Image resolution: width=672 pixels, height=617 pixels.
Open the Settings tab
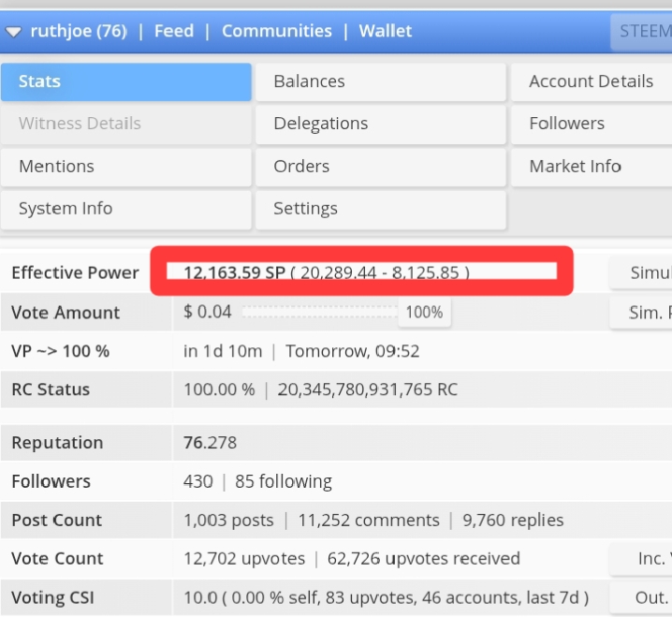point(381,209)
